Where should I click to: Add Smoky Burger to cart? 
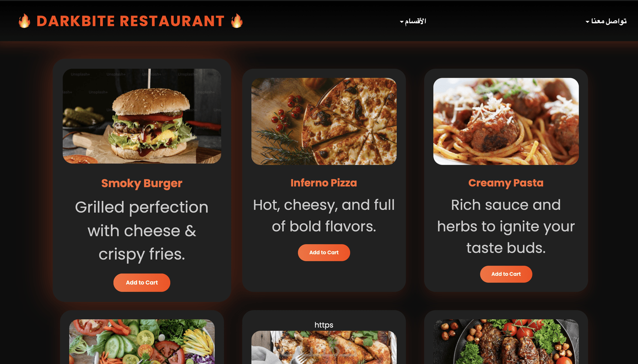(142, 283)
